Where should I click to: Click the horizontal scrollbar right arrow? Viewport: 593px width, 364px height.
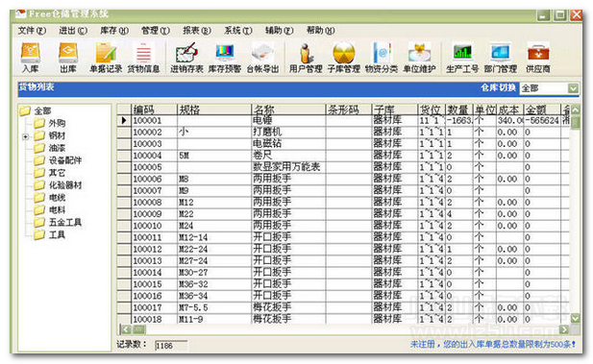pos(564,329)
